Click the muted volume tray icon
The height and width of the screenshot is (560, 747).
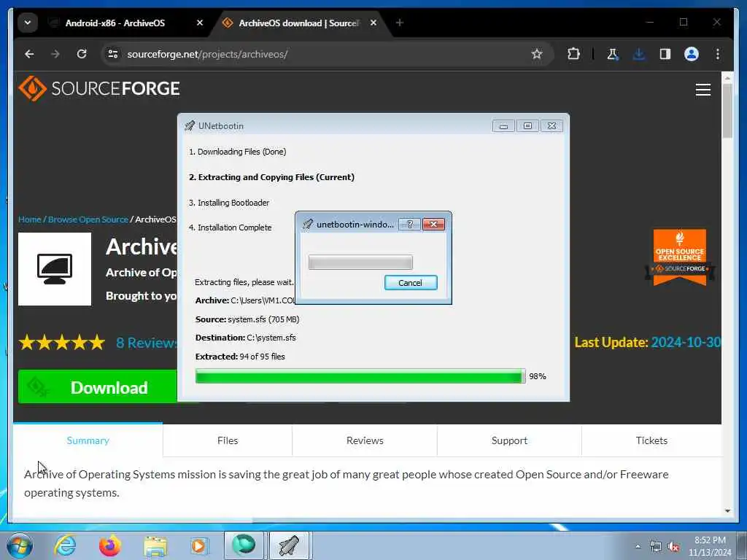pos(673,547)
